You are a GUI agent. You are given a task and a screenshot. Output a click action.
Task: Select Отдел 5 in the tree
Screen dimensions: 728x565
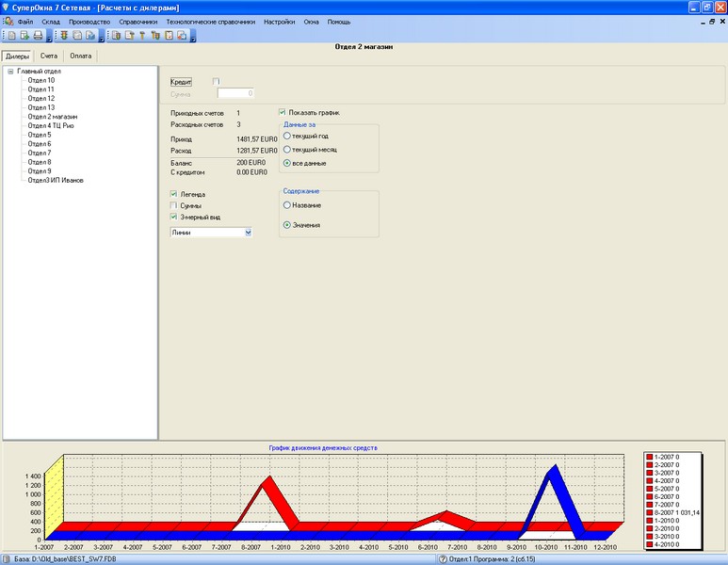[40, 135]
